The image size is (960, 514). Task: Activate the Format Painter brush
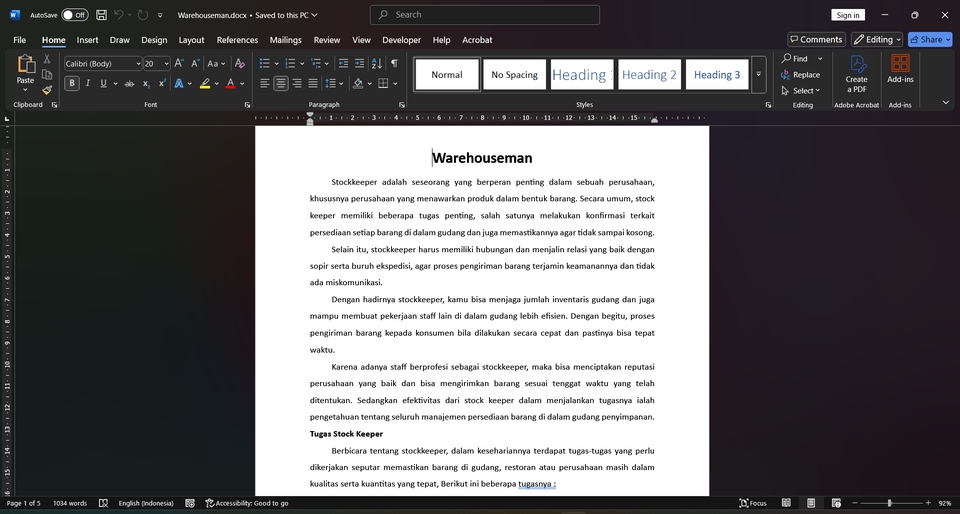[x=47, y=90]
